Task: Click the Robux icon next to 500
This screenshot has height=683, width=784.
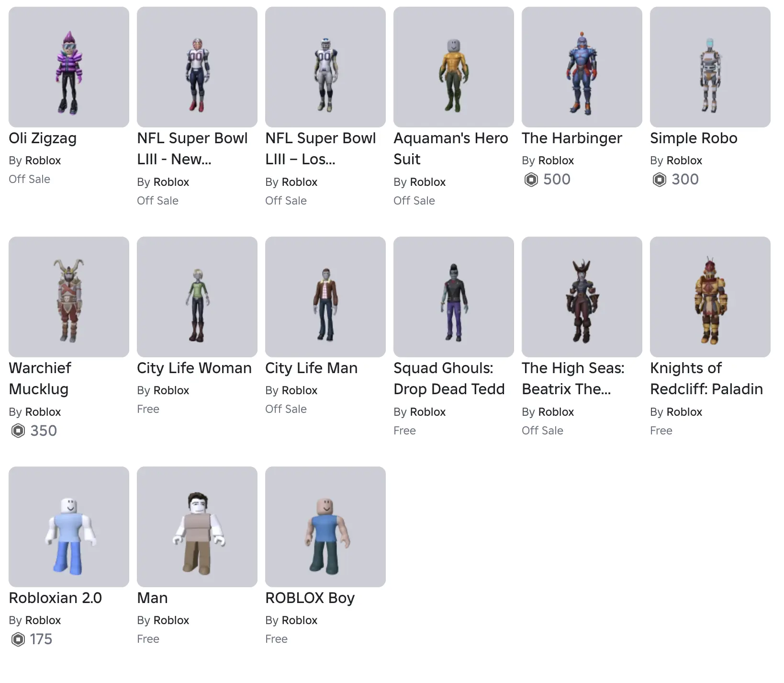Action: (x=531, y=180)
